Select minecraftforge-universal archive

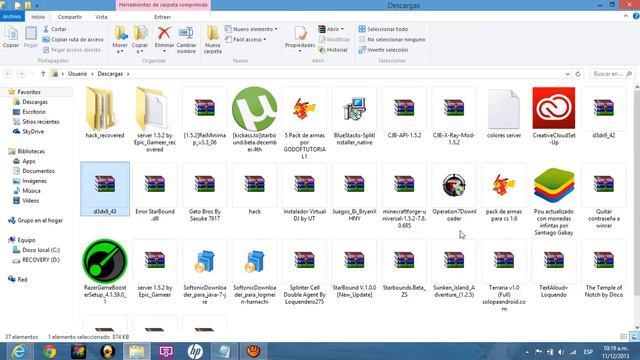404,196
